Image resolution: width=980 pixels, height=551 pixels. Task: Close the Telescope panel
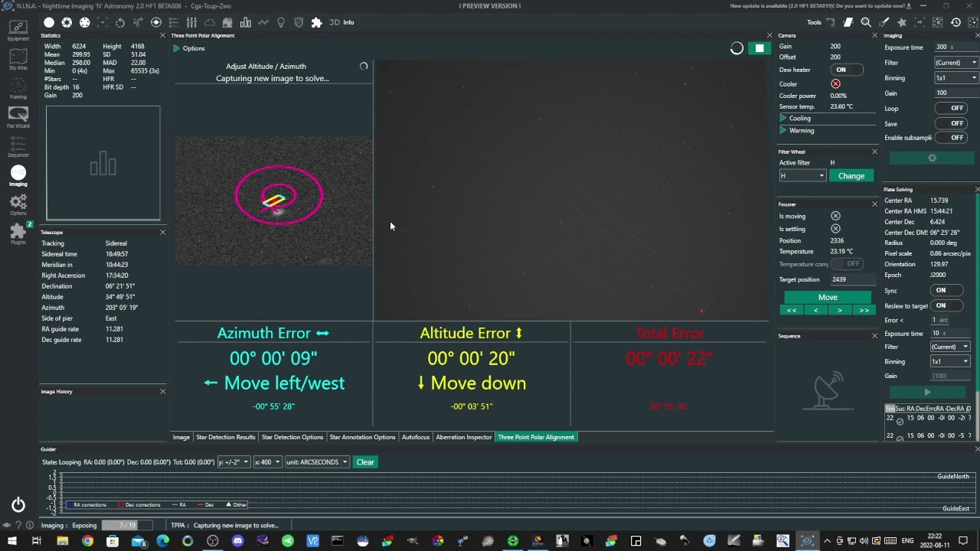point(162,232)
